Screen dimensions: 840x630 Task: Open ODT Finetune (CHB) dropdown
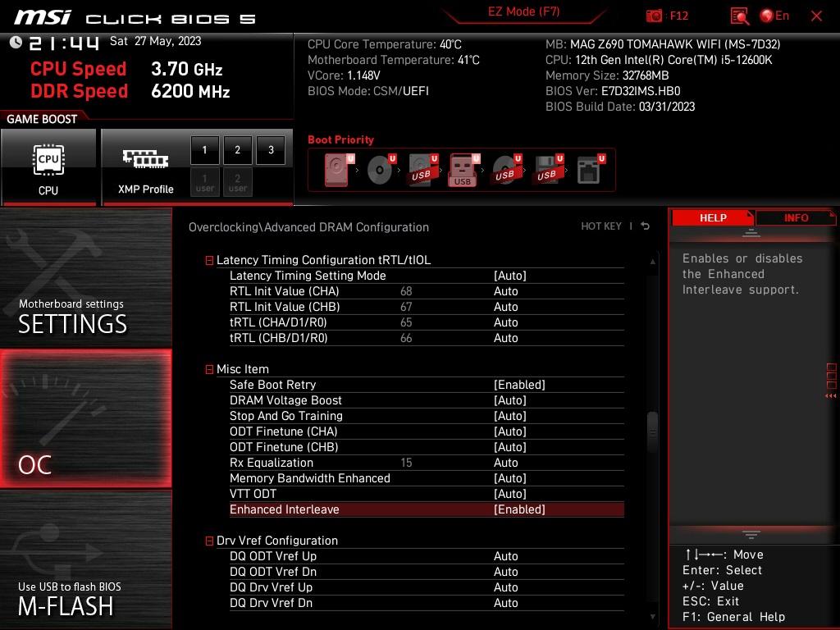(x=509, y=447)
